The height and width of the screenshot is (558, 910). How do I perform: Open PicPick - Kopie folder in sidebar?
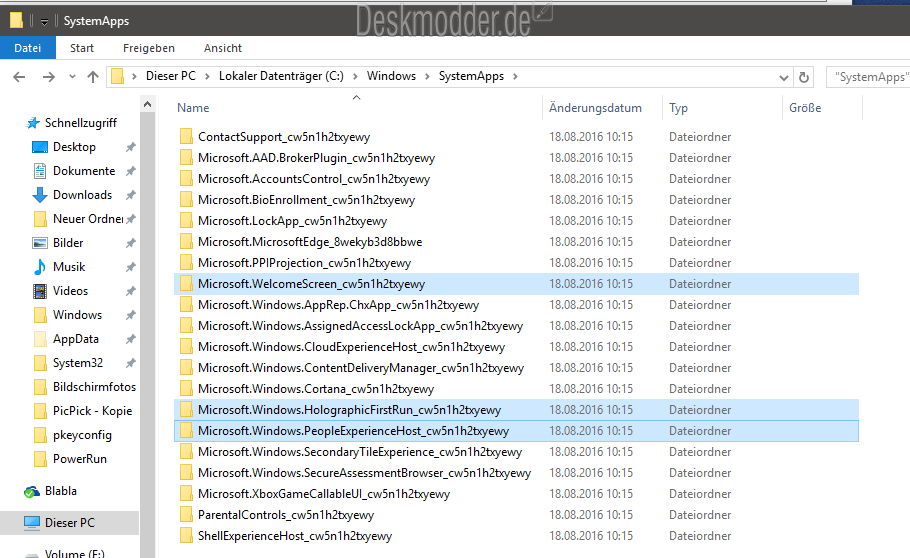pyautogui.click(x=92, y=411)
